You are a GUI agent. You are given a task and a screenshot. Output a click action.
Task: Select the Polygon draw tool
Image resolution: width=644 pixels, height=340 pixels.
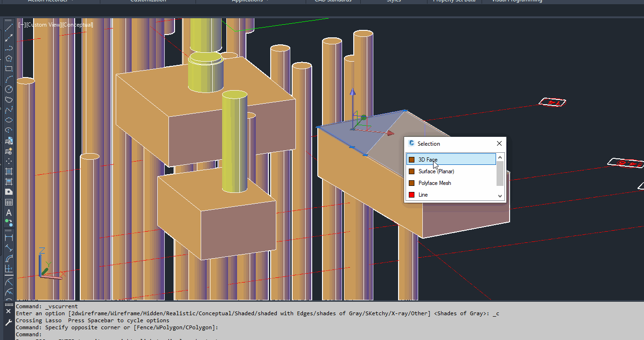click(8, 58)
